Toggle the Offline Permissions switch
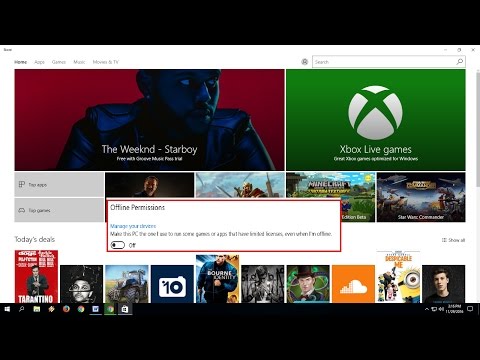The height and width of the screenshot is (360, 480). [118, 245]
